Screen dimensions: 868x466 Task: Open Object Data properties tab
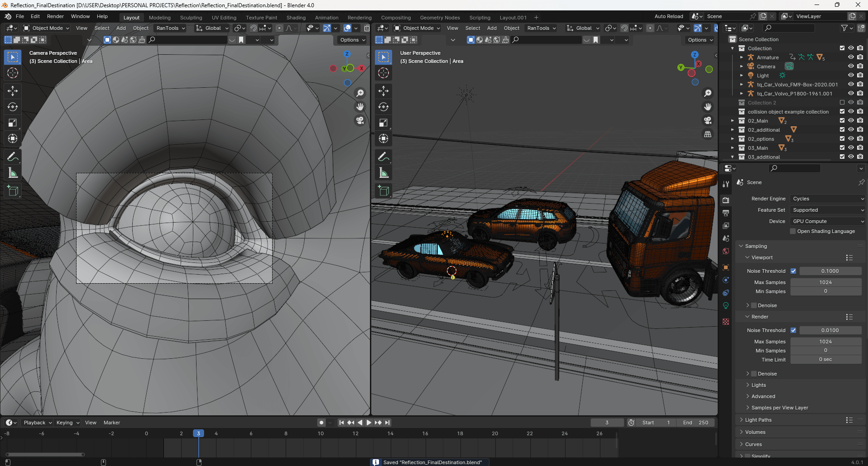pyautogui.click(x=726, y=305)
